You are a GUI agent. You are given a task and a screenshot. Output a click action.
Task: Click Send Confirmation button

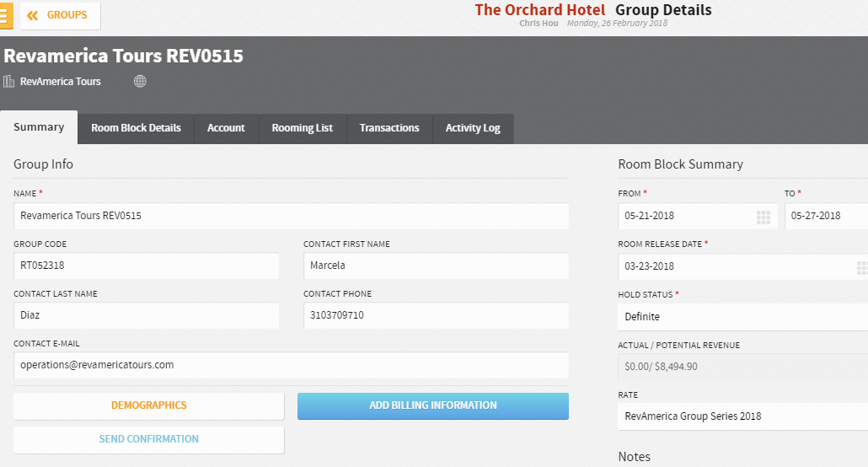(149, 440)
